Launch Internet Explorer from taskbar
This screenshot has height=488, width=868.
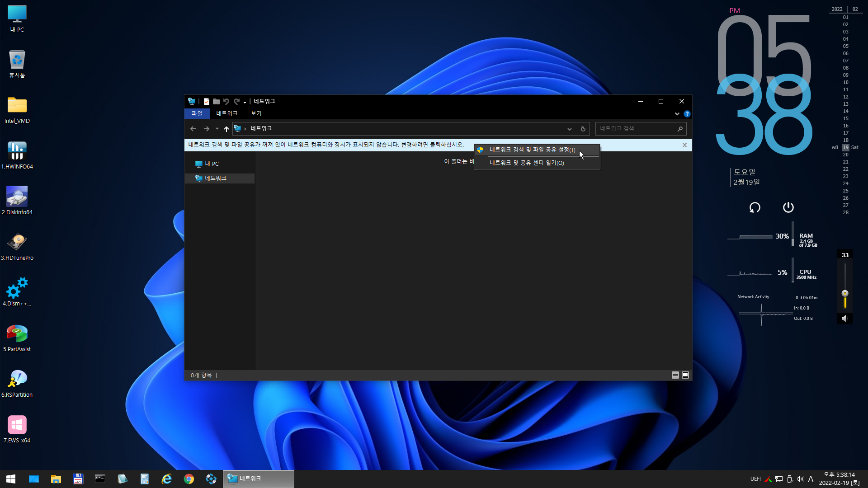point(167,479)
